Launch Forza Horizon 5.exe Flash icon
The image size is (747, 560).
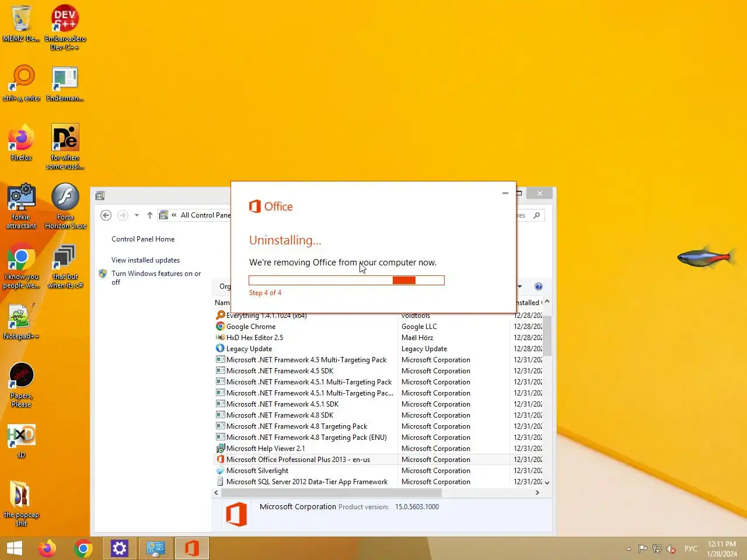pos(65,206)
